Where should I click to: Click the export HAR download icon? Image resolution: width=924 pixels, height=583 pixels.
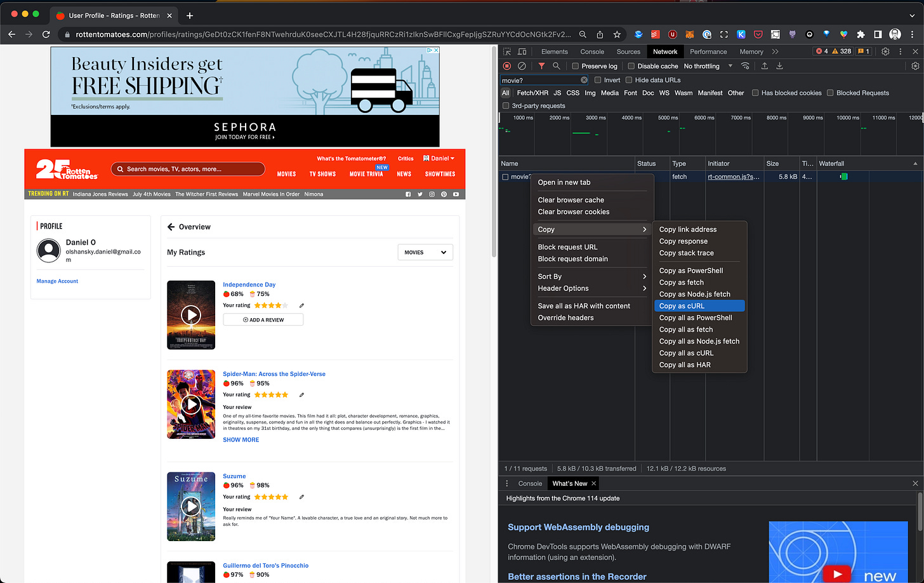point(779,66)
